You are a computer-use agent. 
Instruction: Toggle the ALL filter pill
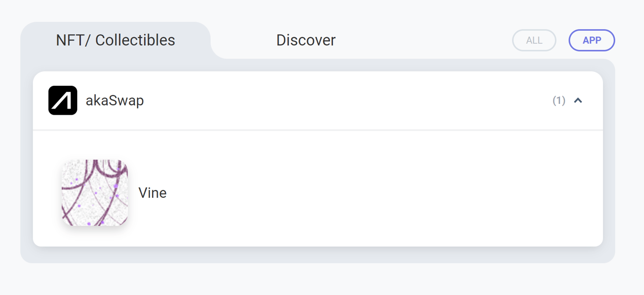point(534,40)
